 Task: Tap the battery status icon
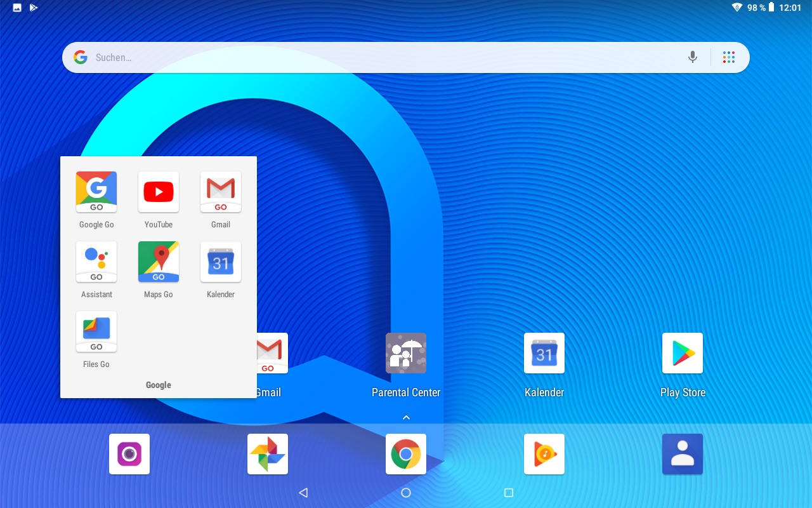coord(771,8)
